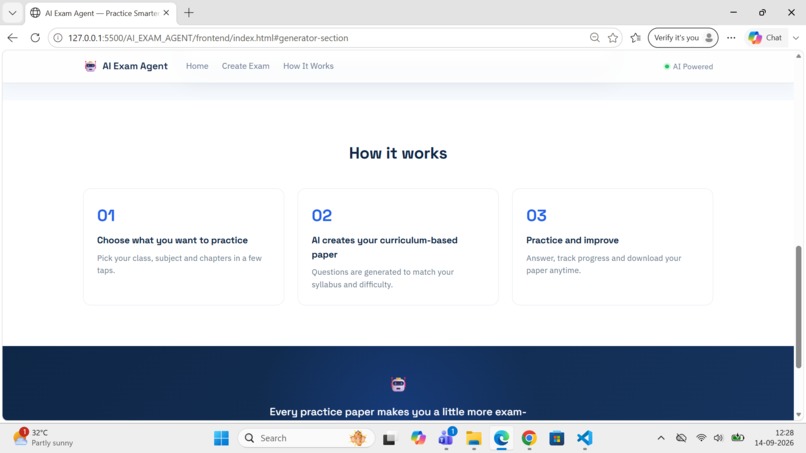View site information icon in address bar
The image size is (806, 453).
58,38
